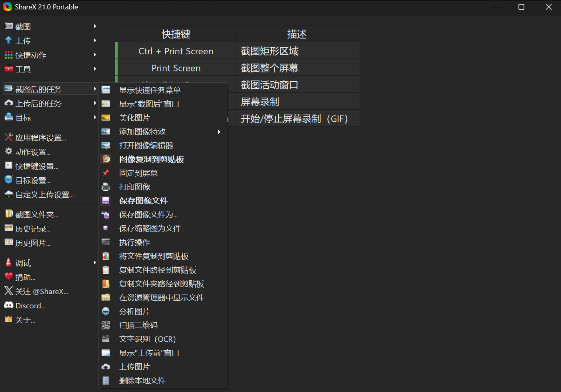The width and height of the screenshot is (561, 392).
Task: Select the 开始/停止屏幕录制 (GIF) cell
Action: point(297,118)
